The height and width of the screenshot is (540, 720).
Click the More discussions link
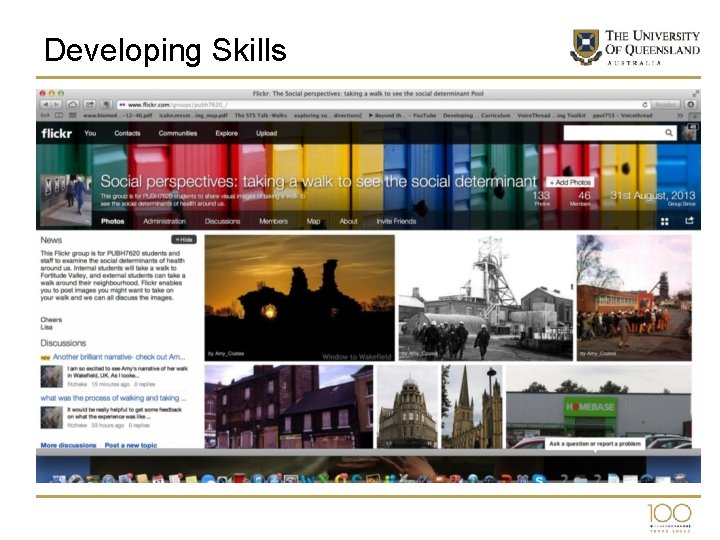click(x=68, y=445)
